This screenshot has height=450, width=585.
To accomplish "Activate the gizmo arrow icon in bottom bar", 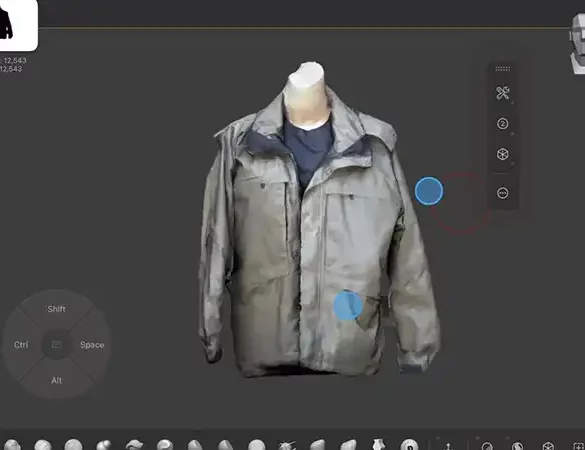I will (448, 446).
